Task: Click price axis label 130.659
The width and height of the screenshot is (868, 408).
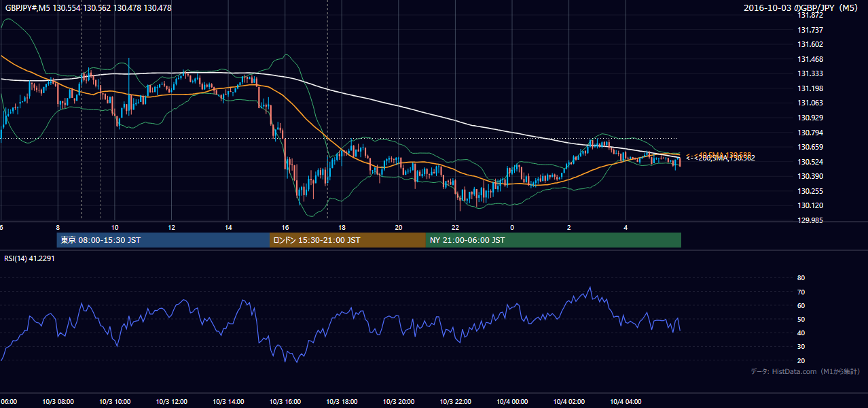Action: pos(810,147)
